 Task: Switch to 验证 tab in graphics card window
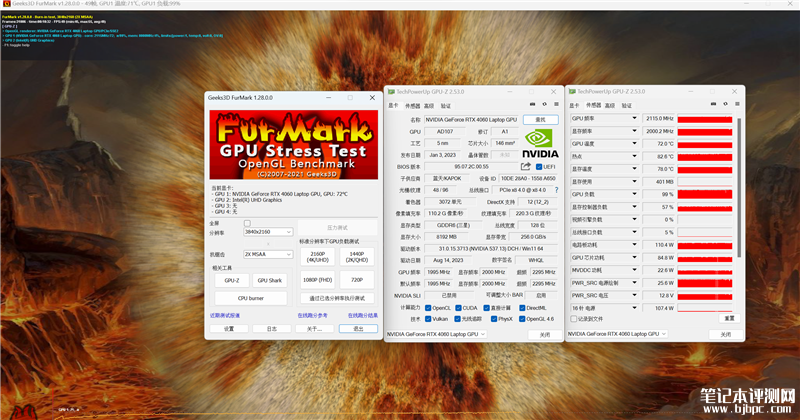click(445, 106)
